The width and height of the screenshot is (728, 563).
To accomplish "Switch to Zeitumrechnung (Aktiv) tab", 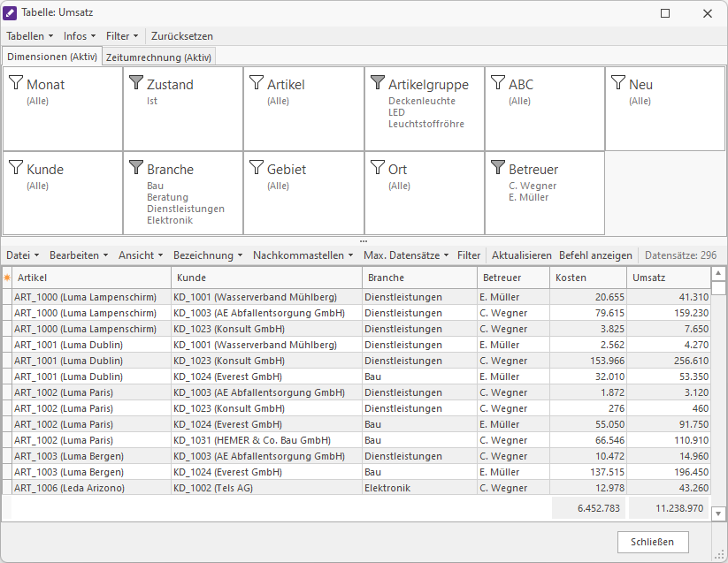I will (158, 57).
